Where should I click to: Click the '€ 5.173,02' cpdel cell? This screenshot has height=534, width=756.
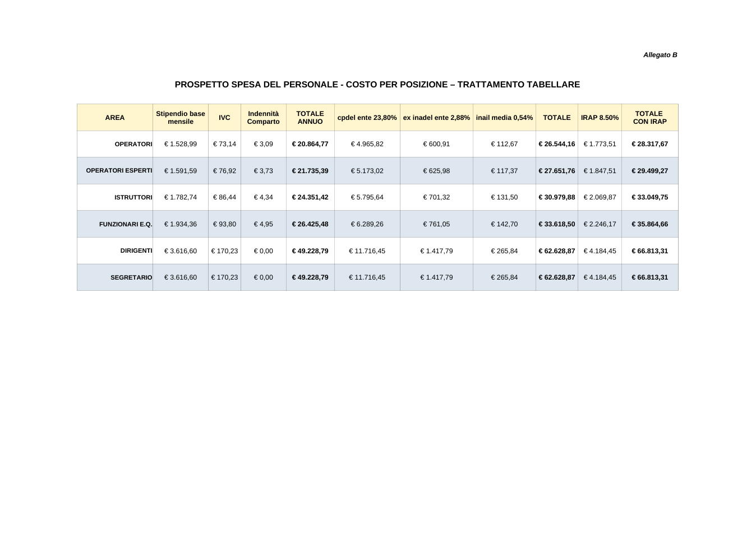point(367,171)
